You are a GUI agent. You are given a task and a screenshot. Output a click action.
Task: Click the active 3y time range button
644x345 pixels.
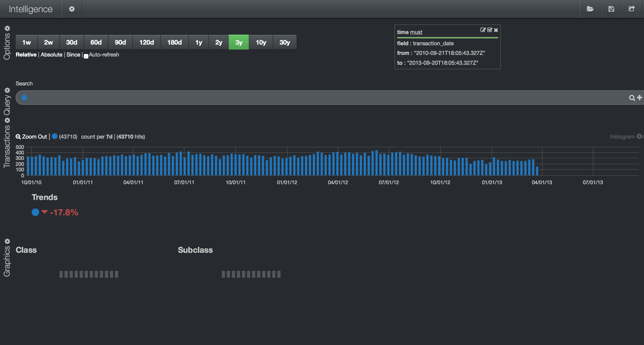pos(239,42)
